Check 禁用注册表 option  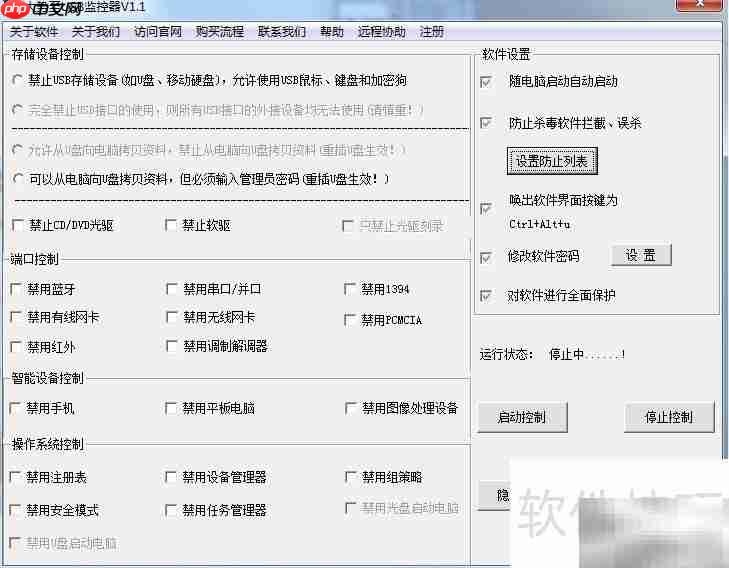(x=15, y=477)
